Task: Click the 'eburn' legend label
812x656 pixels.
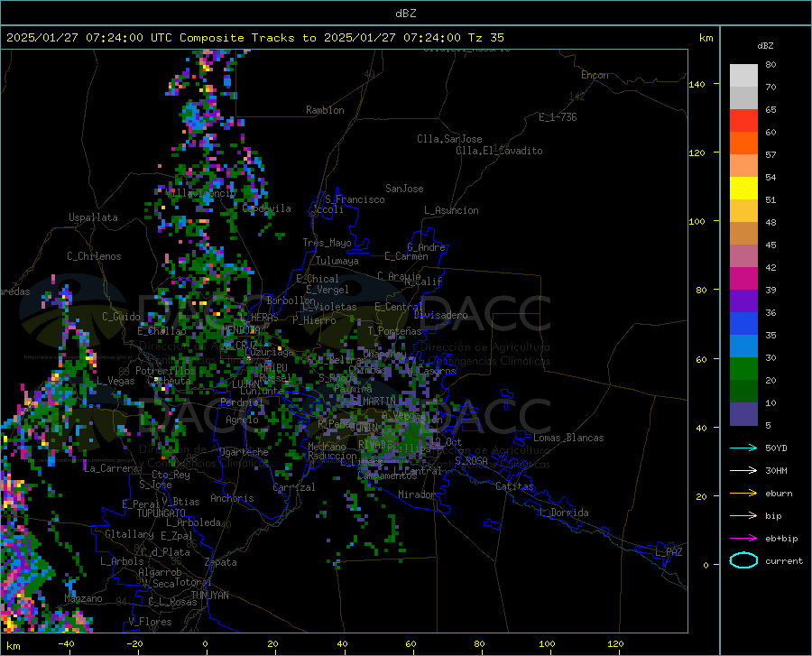Action: [x=779, y=494]
